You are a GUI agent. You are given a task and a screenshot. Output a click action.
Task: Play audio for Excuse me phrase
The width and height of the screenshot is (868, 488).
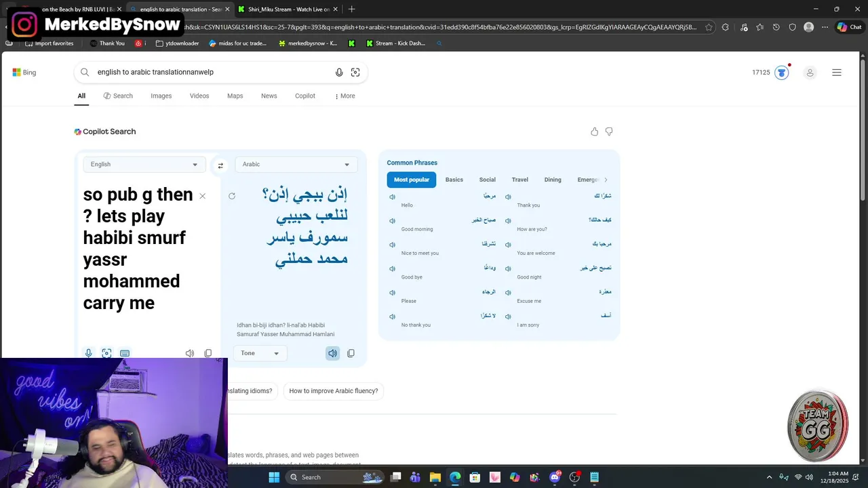point(509,293)
